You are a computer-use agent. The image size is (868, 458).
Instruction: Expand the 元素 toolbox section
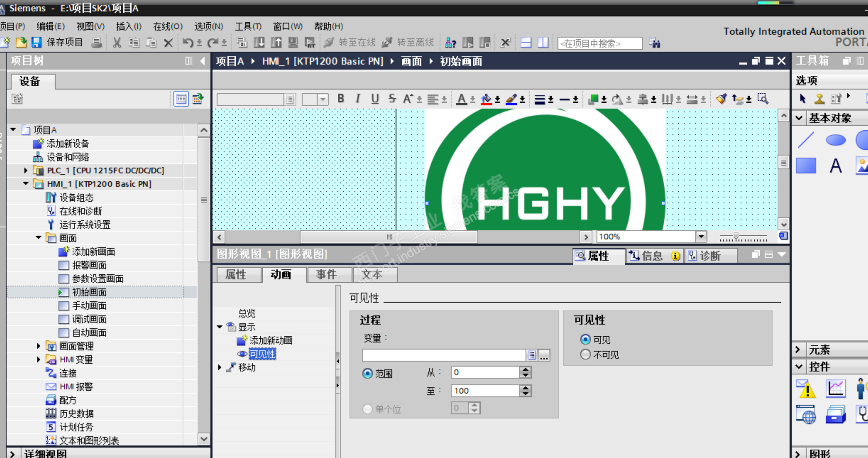pos(798,350)
